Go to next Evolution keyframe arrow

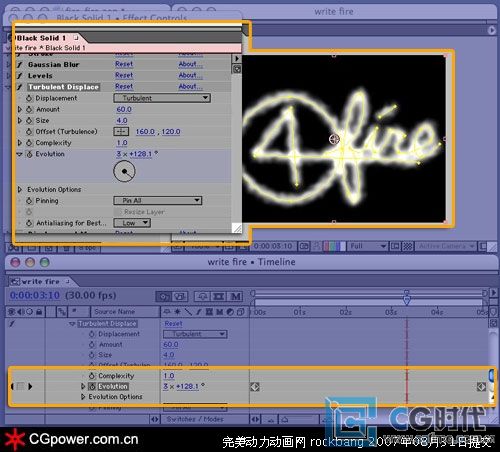(x=30, y=387)
